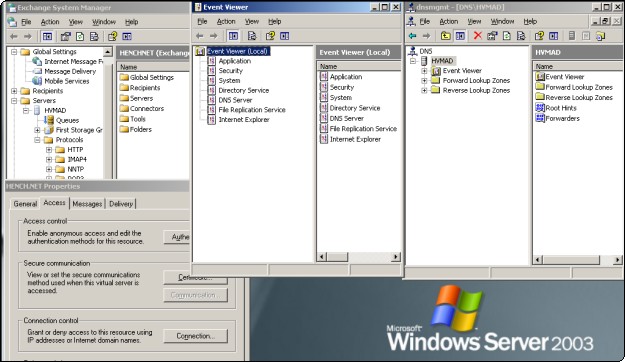The width and height of the screenshot is (625, 362).
Task: Click Name column header in dnsmgmt list
Action: pos(577,66)
